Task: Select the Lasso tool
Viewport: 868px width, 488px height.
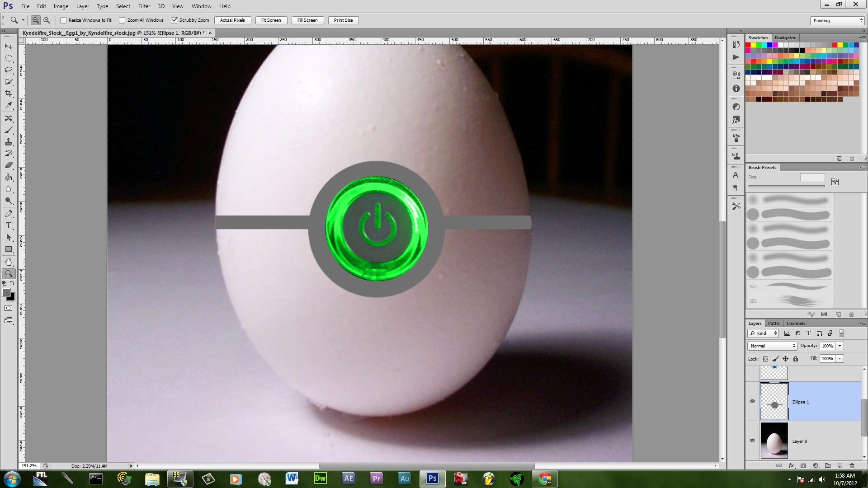Action: coord(9,70)
